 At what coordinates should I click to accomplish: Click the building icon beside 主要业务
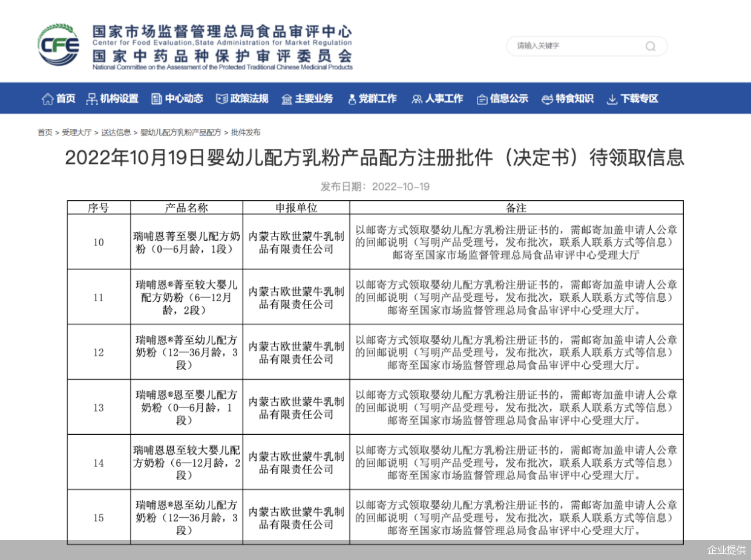click(287, 99)
